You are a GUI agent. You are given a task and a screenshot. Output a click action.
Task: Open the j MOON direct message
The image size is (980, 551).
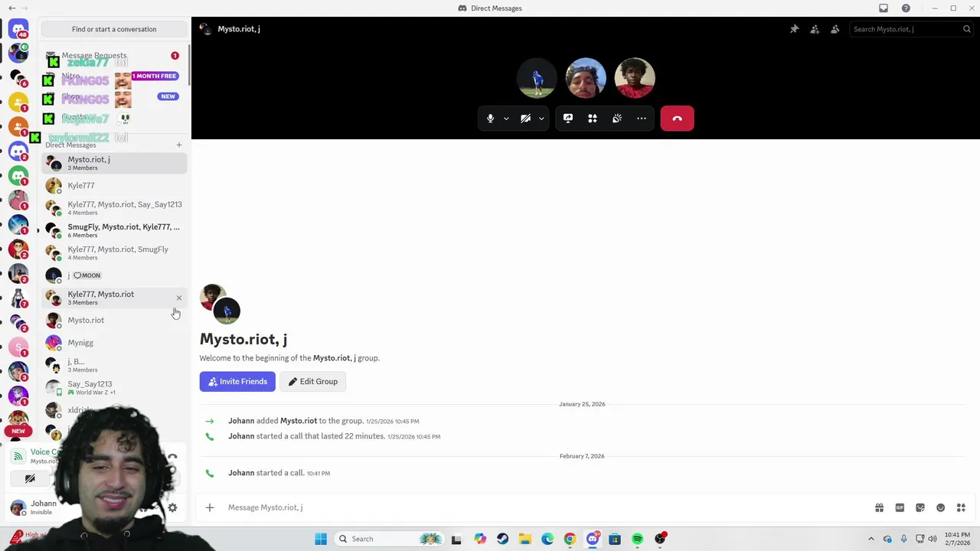coord(114,275)
